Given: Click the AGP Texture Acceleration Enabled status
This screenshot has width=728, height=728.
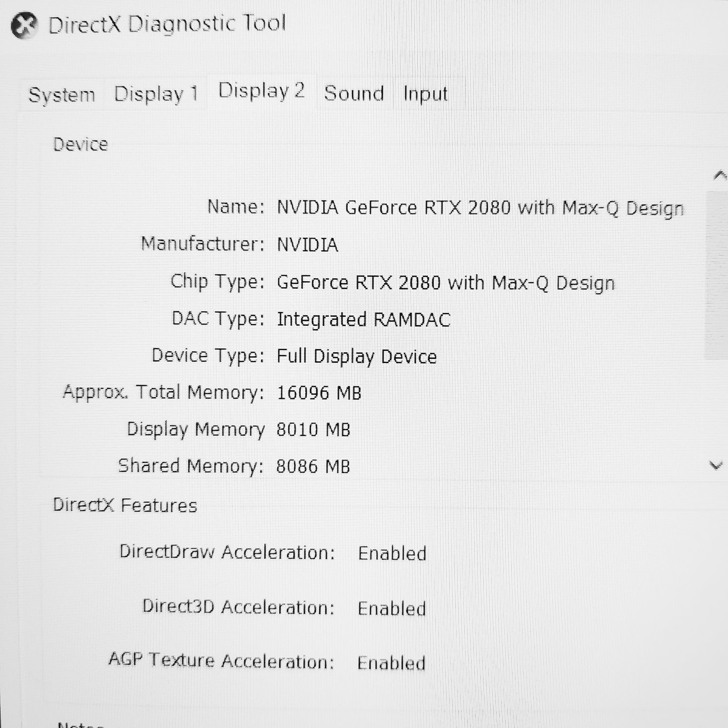Looking at the screenshot, I should 391,663.
